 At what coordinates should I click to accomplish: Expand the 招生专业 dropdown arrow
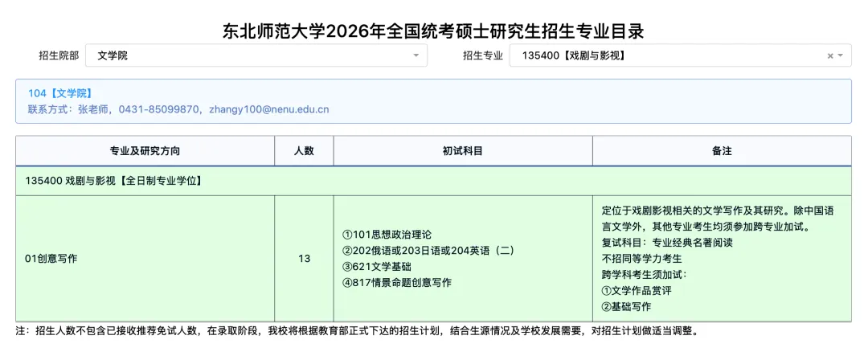click(x=841, y=55)
